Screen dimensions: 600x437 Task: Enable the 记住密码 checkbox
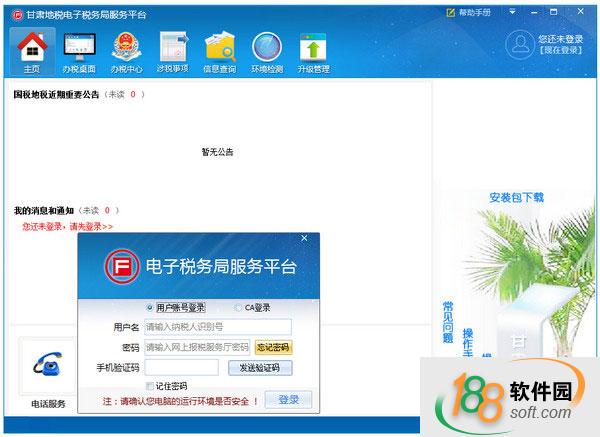click(150, 386)
